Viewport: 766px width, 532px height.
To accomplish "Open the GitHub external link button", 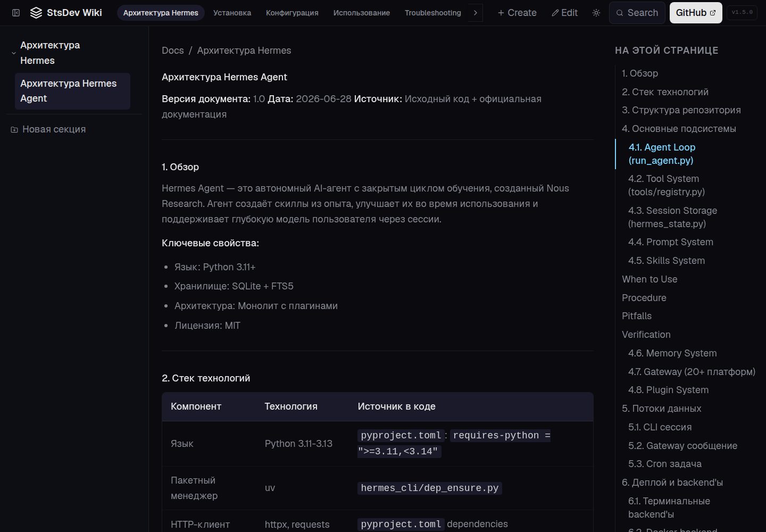I will coord(696,13).
